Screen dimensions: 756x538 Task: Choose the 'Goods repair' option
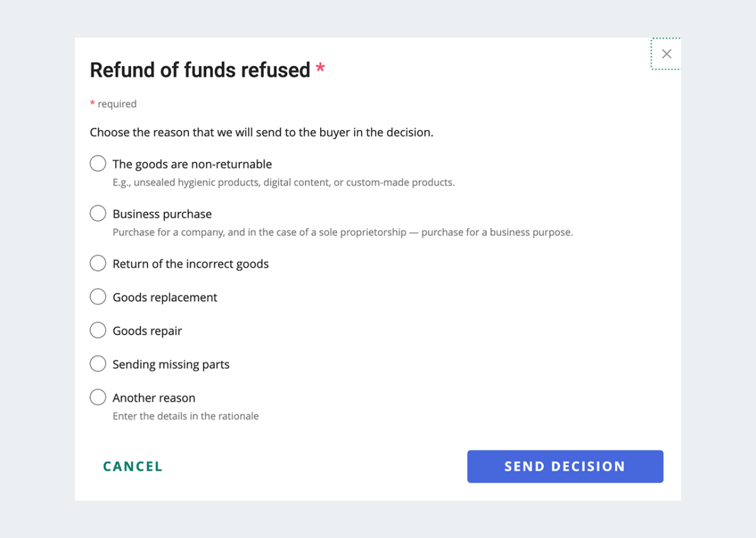coord(98,329)
